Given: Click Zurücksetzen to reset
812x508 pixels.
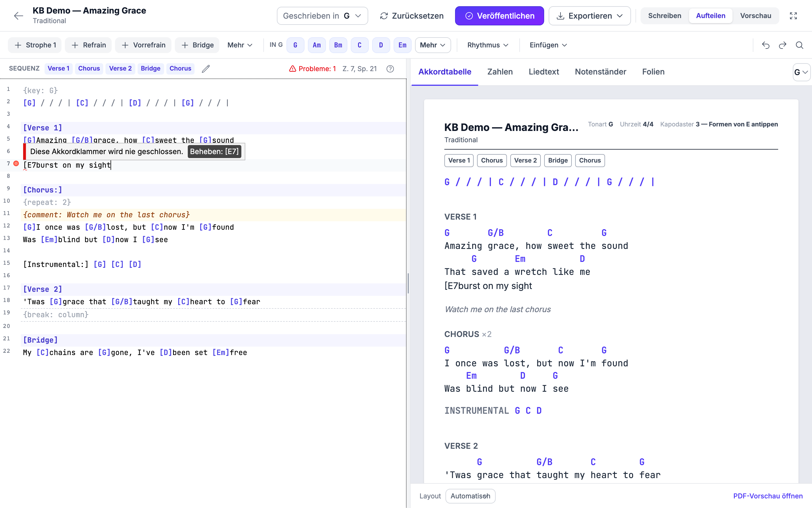Looking at the screenshot, I should tap(411, 16).
